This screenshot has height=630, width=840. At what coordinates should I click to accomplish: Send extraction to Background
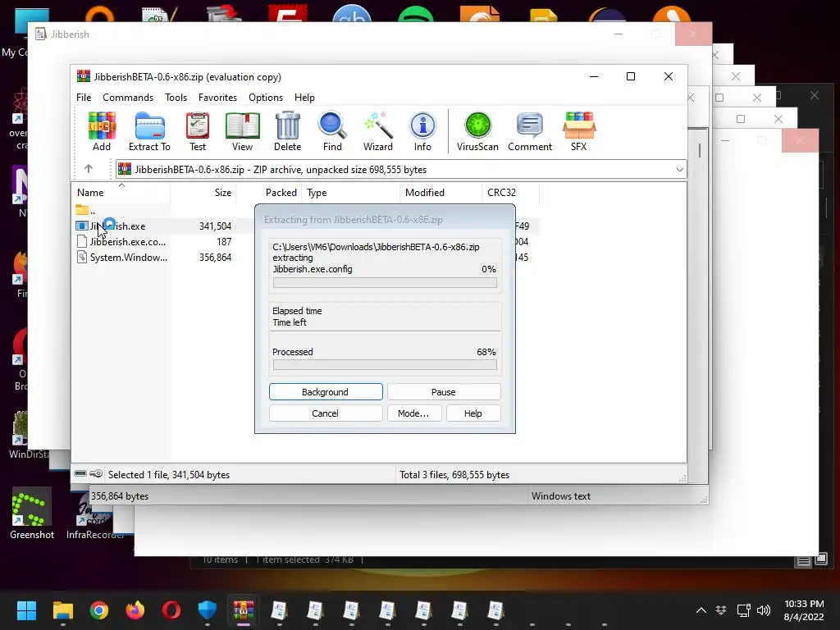[326, 391]
